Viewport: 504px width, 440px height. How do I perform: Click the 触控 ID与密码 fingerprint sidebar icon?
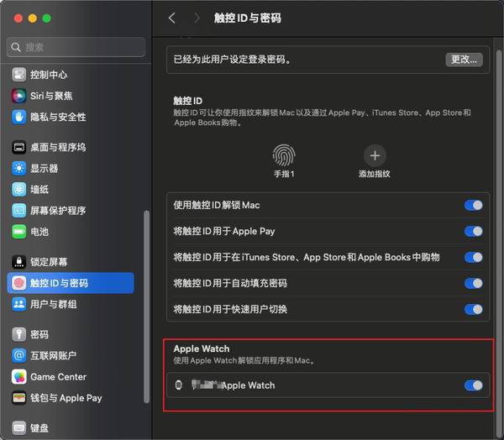tap(19, 283)
